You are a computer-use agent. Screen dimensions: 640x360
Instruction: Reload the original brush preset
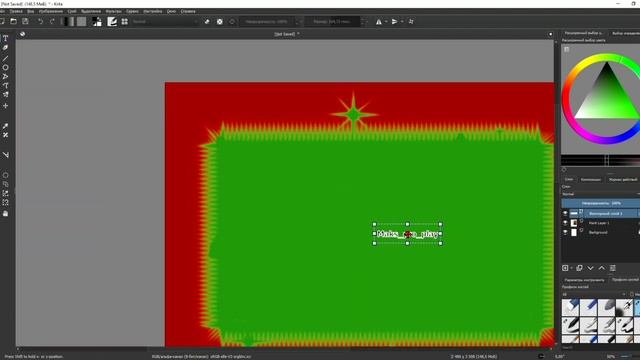pos(232,21)
